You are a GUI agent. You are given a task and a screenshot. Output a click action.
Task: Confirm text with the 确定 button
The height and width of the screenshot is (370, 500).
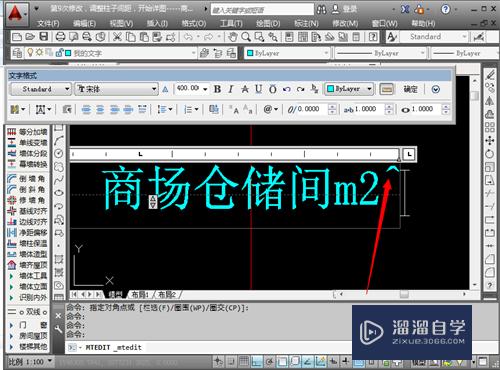410,89
